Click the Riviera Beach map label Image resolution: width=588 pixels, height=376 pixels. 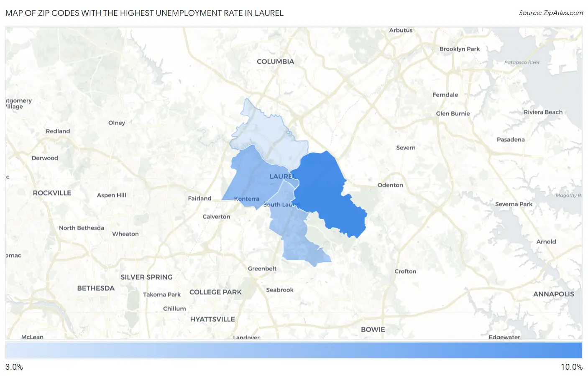point(543,112)
